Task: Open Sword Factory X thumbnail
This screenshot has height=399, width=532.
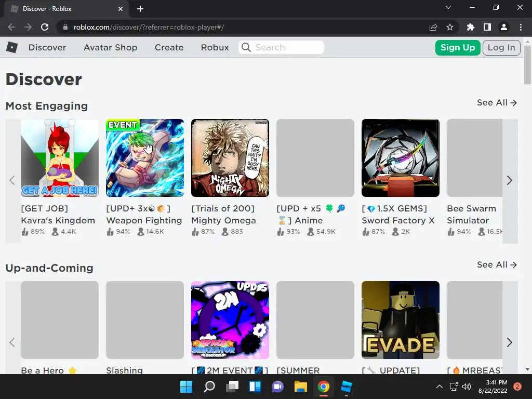Action: point(401,158)
